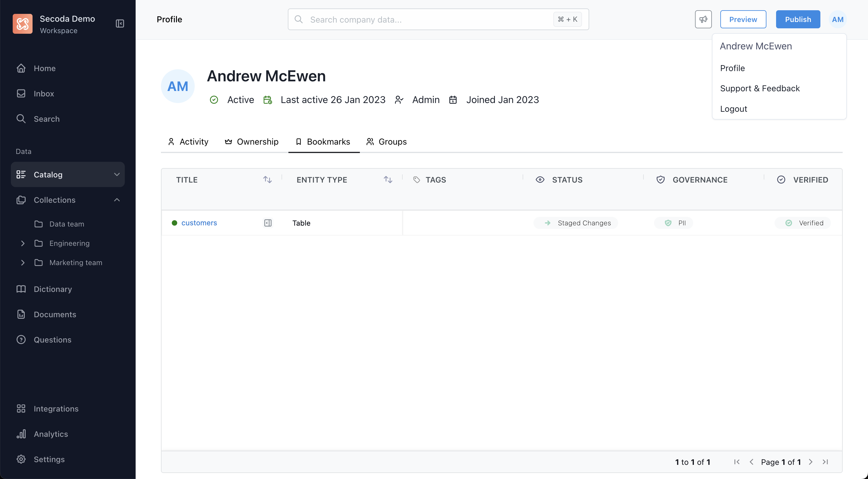
Task: Click the Secoda logo icon
Action: pyautogui.click(x=23, y=23)
